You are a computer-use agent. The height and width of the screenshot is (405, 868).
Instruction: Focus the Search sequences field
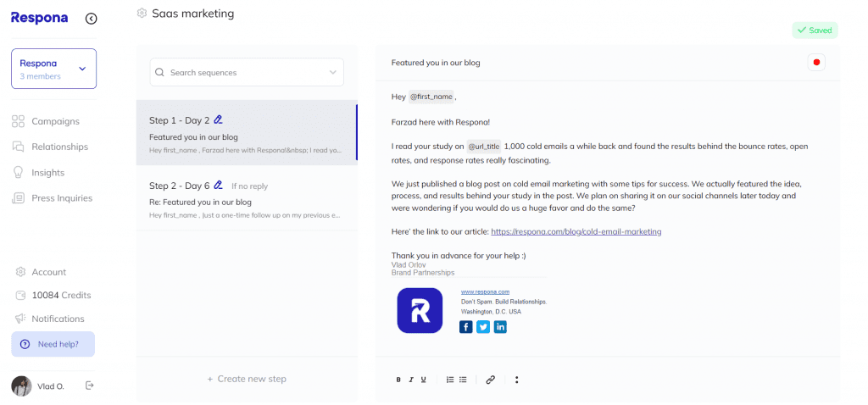247,73
